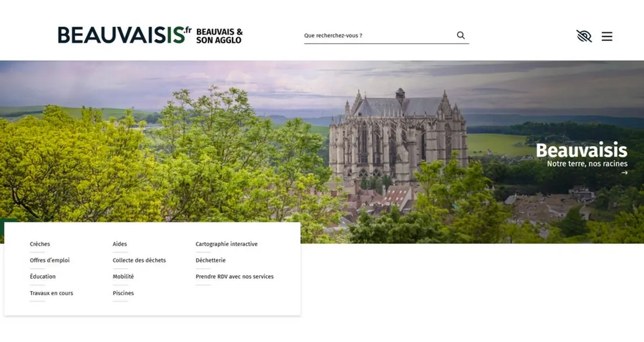
Task: Open Collecte des déchets
Action: pyautogui.click(x=139, y=260)
